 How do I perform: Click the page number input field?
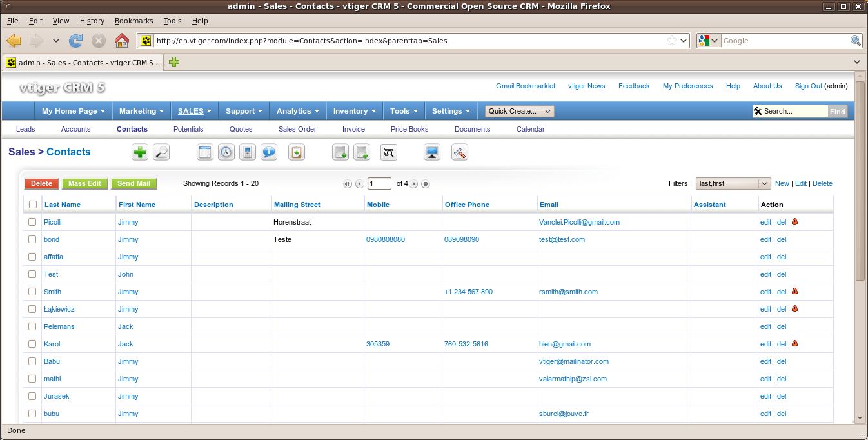380,184
